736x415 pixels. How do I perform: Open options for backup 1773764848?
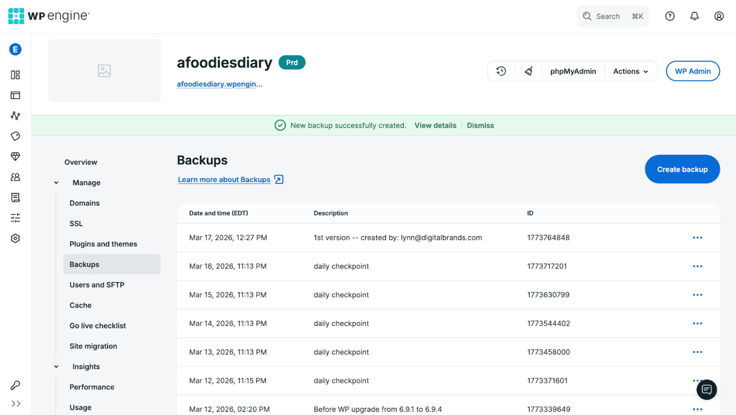(x=698, y=238)
